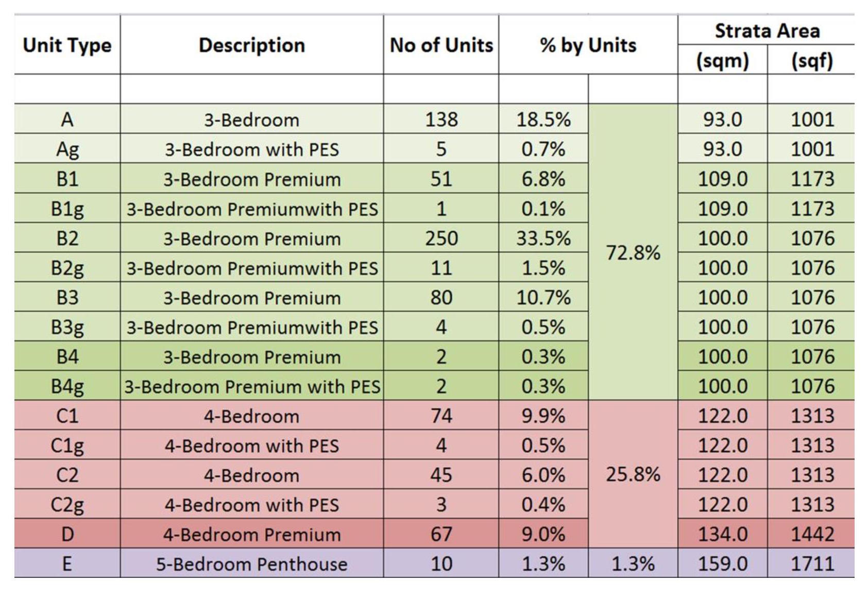Click the (sqf) sub-header cell
Image resolution: width=868 pixels, height=599 pixels.
pos(811,60)
